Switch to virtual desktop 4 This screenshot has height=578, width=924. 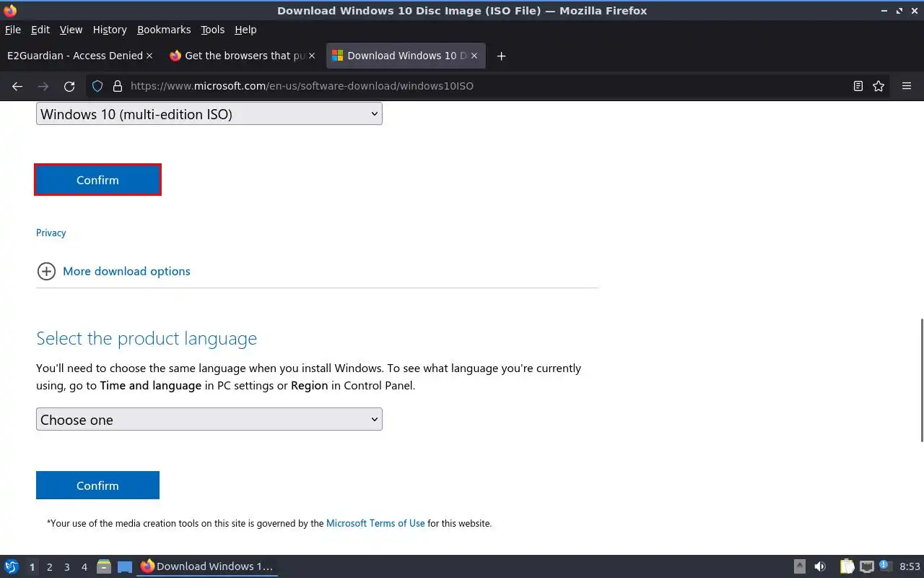pos(84,567)
